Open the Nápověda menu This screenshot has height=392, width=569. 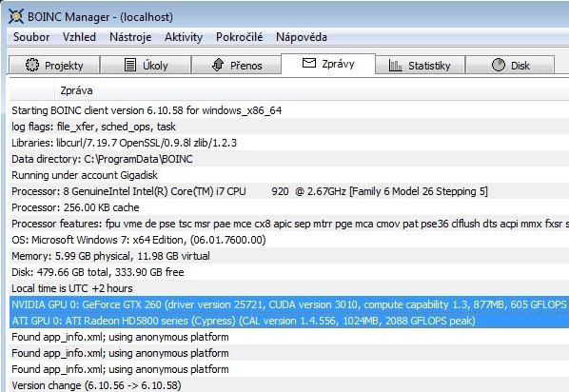(302, 37)
